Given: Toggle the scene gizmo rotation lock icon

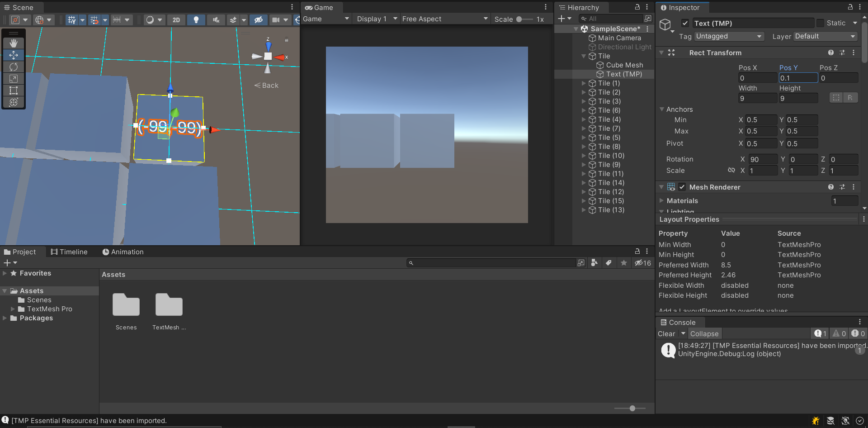Looking at the screenshot, I should (286, 40).
